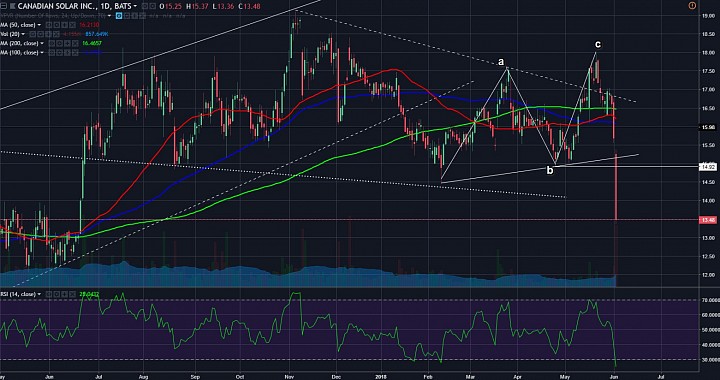Click the flag icon beside the symbol name
The image size is (720, 380).
(x=12, y=6)
